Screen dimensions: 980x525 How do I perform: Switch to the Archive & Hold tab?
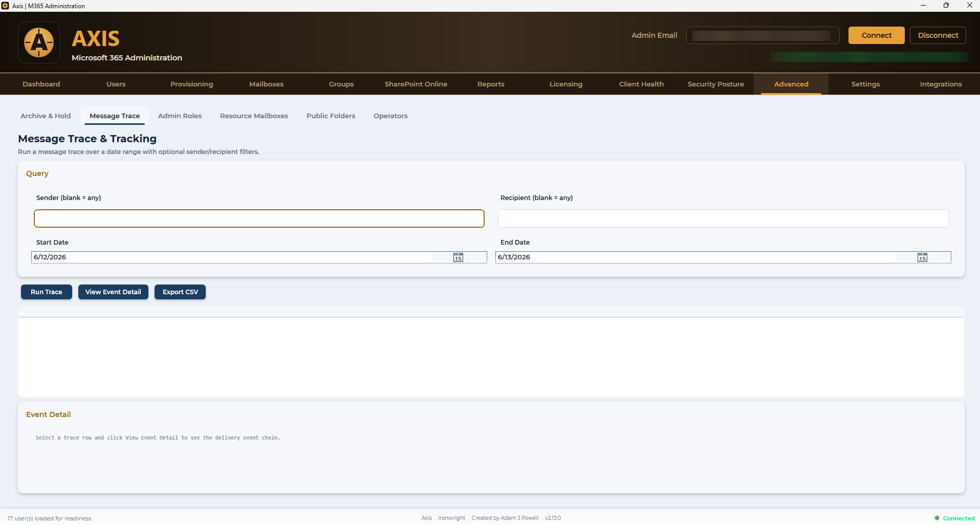point(46,116)
